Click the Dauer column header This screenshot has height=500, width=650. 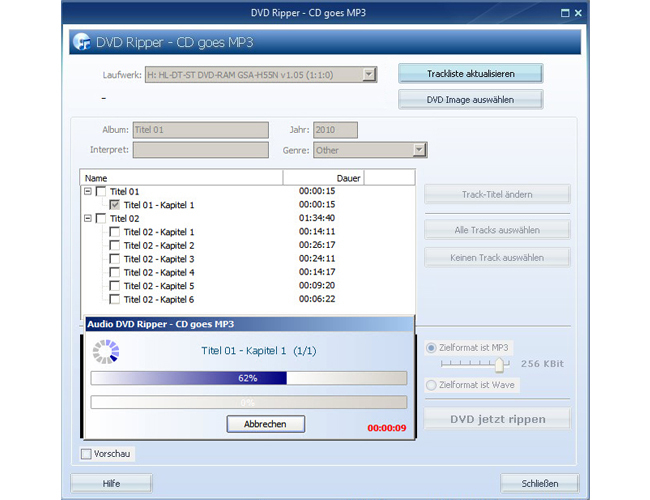[323, 178]
